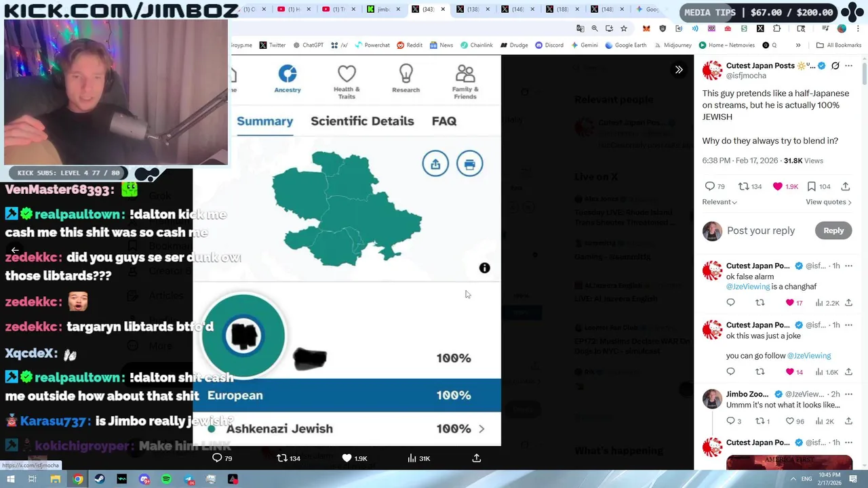Click the share icon under the image overlay
Screen dimensions: 868x488
[476, 458]
